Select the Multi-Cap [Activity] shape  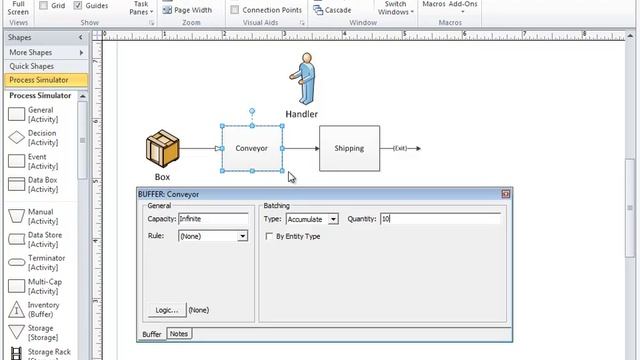(x=35, y=287)
